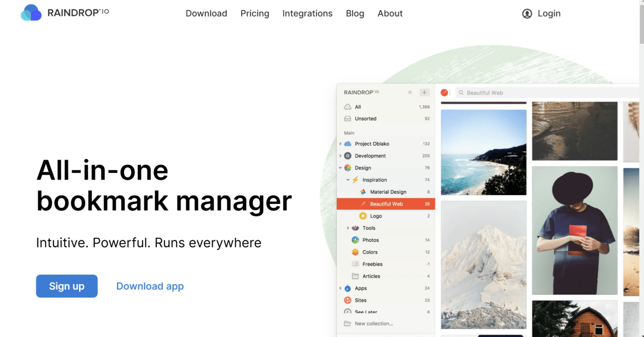Click the RAINDROP.IO title in app sidebar

361,92
